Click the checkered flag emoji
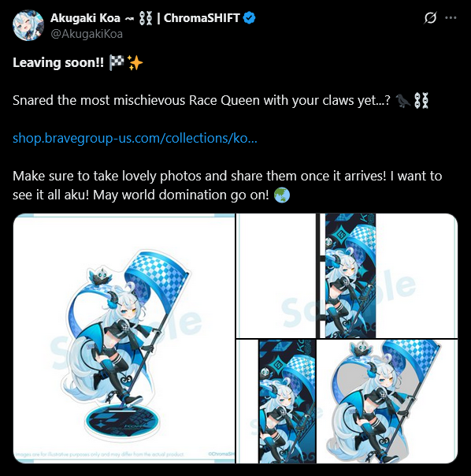 117,63
